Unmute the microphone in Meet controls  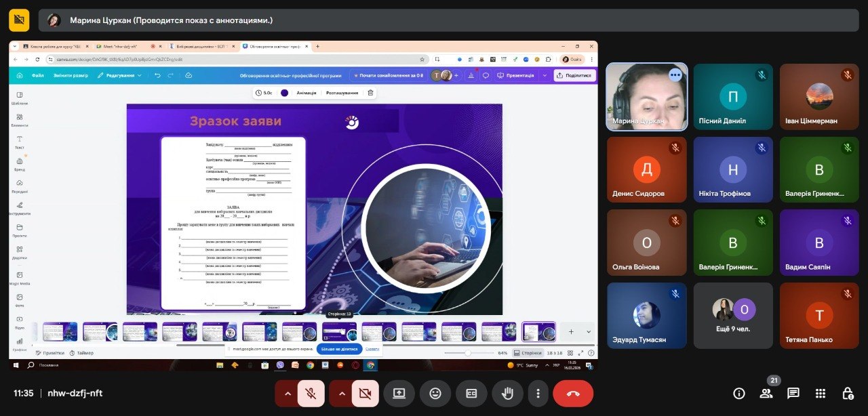coord(311,394)
